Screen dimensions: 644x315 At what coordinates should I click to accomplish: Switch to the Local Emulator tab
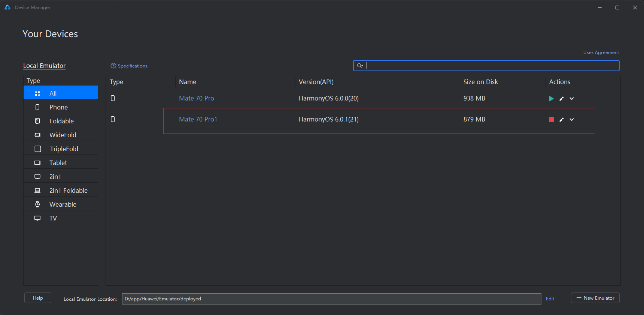point(44,66)
